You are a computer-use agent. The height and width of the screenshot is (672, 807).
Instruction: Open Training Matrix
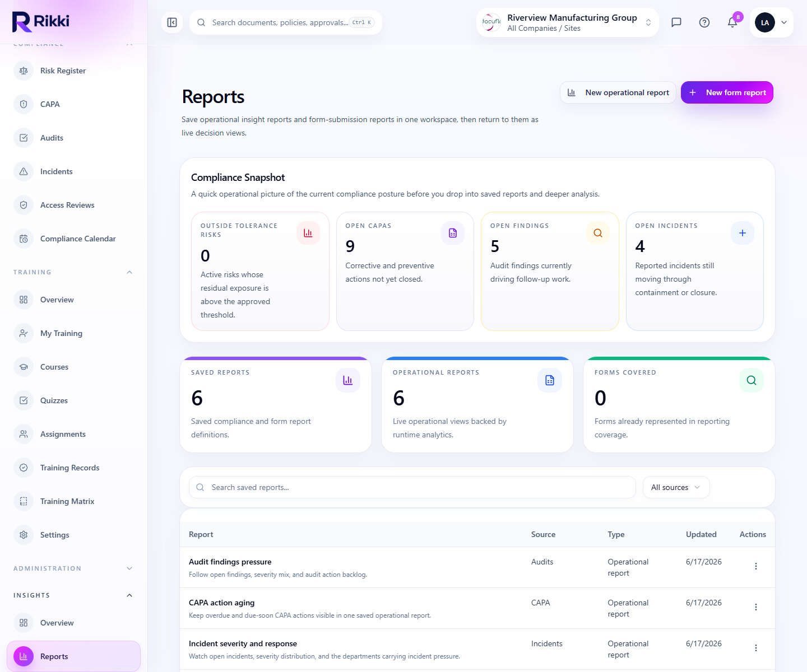pyautogui.click(x=73, y=501)
